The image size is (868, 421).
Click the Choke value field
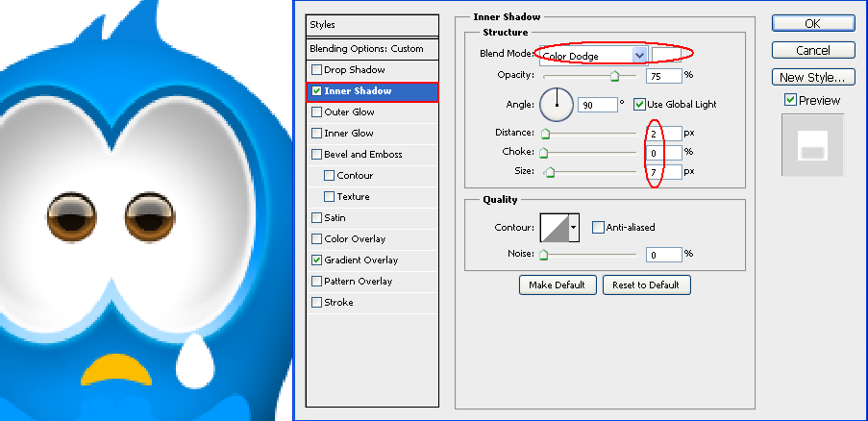(663, 153)
